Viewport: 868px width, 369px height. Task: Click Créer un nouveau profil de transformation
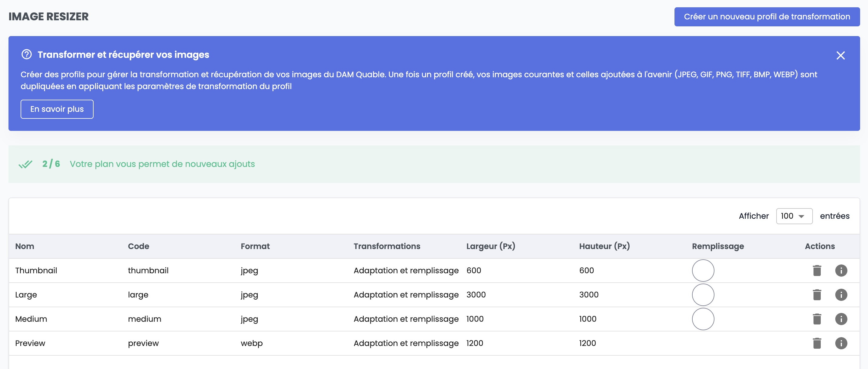point(767,17)
